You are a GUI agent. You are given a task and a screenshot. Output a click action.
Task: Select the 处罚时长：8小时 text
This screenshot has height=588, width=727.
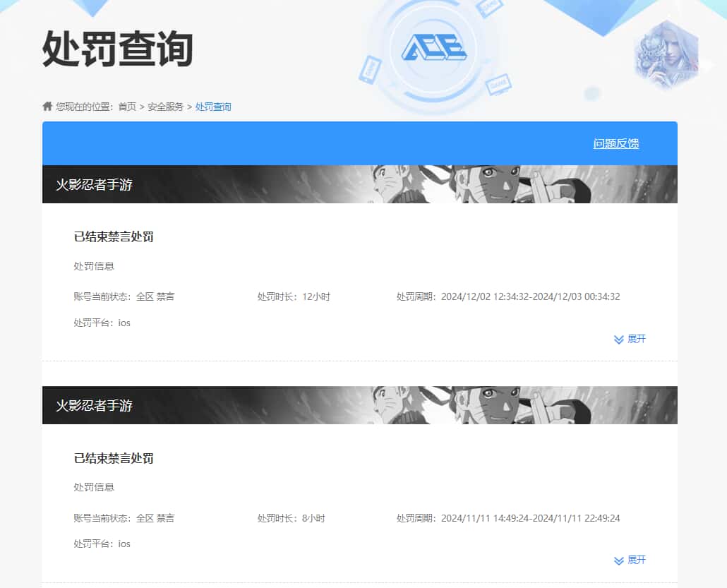(292, 518)
